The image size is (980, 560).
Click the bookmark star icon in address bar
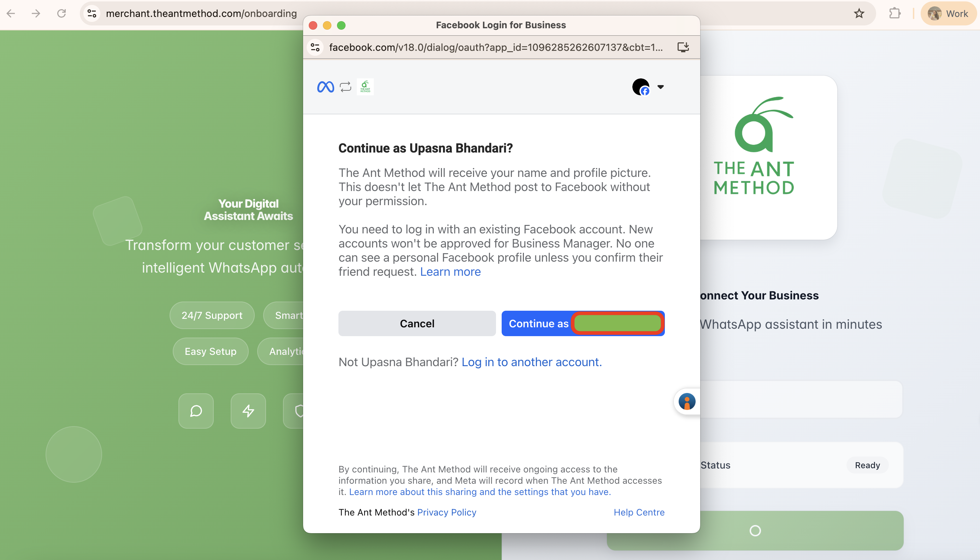click(x=859, y=14)
